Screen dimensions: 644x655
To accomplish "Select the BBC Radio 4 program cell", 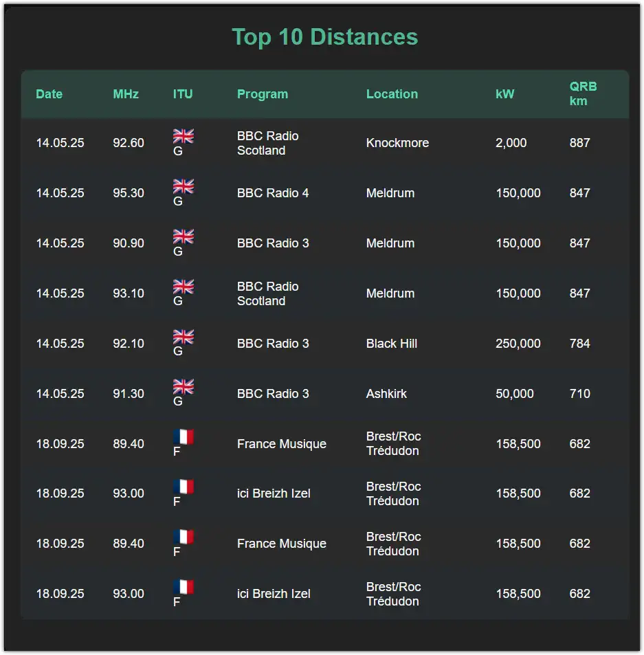I will coord(273,193).
